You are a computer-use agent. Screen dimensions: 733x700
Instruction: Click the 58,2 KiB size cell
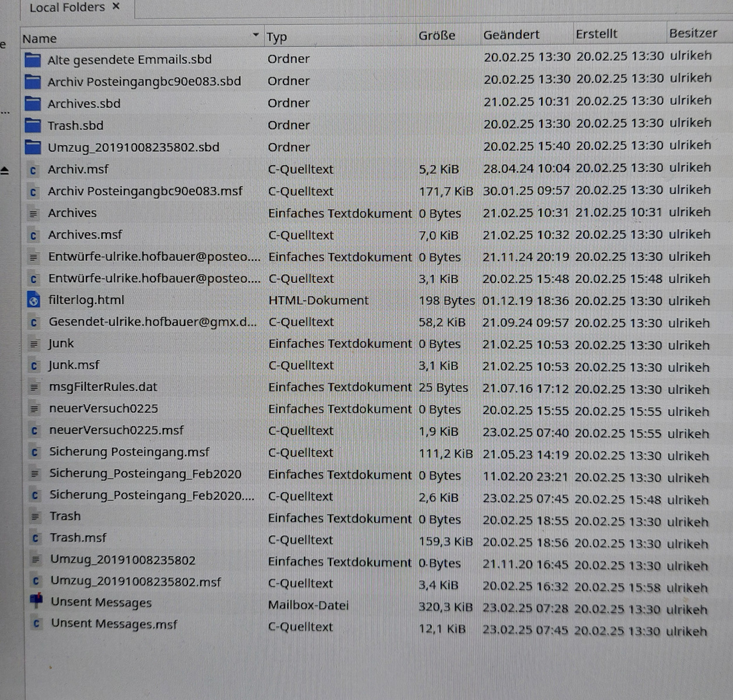pyautogui.click(x=442, y=323)
